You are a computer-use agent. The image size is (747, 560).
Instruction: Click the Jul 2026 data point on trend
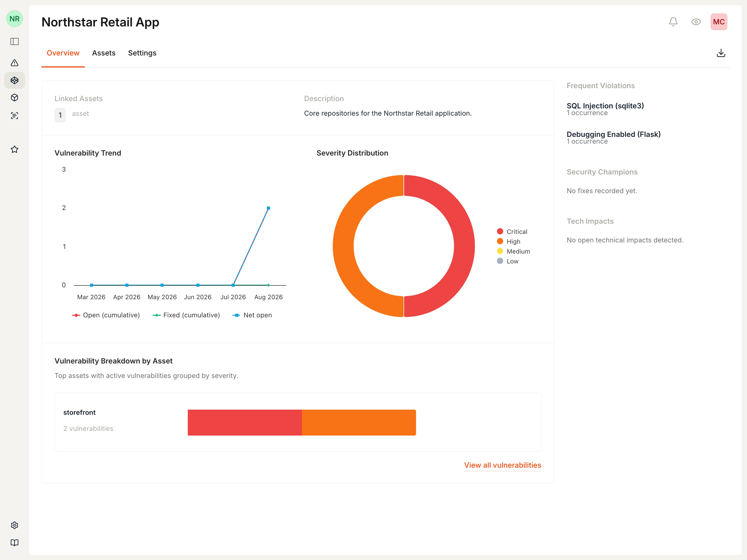[x=233, y=285]
